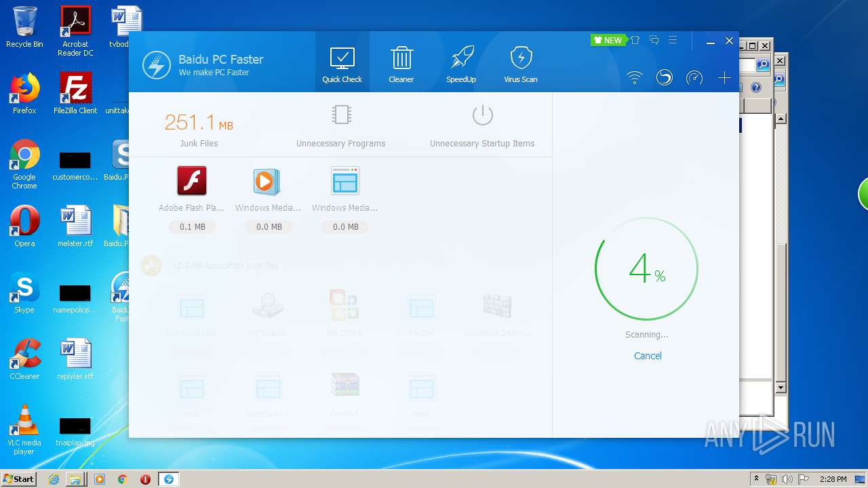The image size is (868, 488).
Task: Click scroll up arrow in background window
Action: (x=781, y=119)
